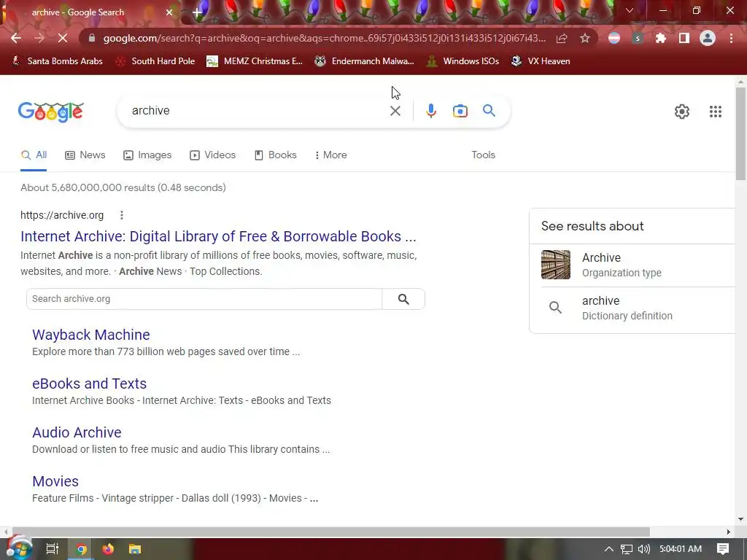Open File Explorer from the taskbar
This screenshot has width=747, height=560.
pos(135,549)
